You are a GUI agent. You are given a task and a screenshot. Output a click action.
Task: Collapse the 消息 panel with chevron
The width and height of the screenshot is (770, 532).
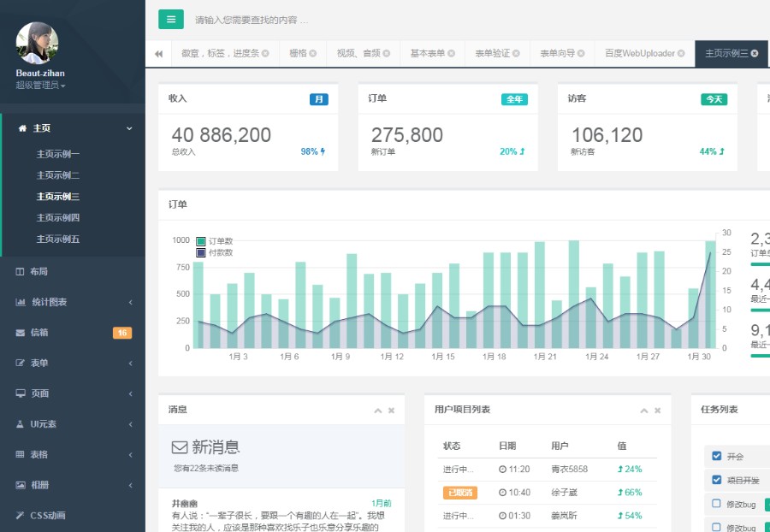tap(377, 411)
